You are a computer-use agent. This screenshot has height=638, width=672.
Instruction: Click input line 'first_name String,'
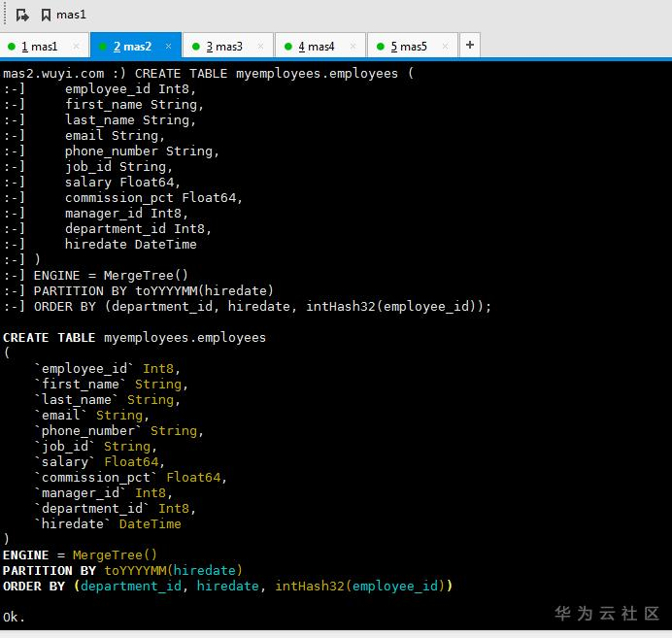pos(134,105)
